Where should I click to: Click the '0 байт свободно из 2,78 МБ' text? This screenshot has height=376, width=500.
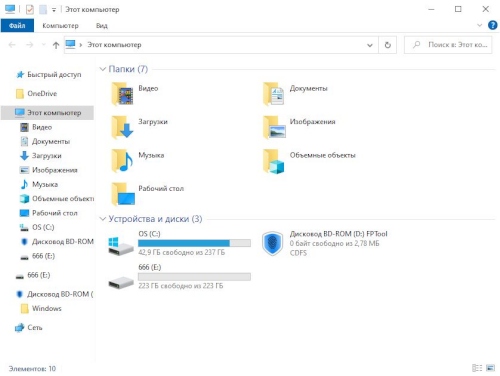[x=334, y=243]
